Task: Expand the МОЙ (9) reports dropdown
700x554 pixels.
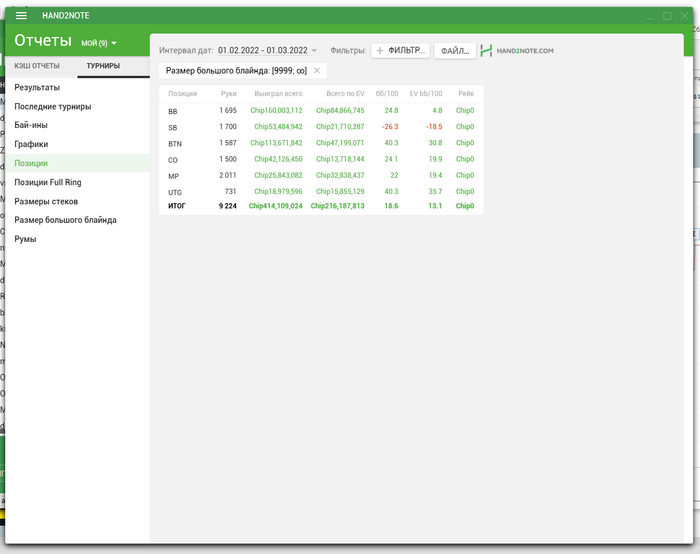Action: coord(99,43)
